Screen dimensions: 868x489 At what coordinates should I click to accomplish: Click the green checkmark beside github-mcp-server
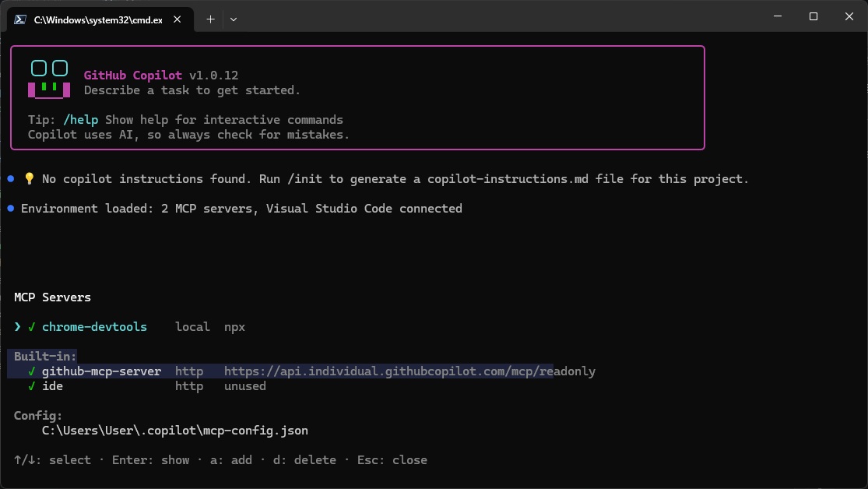[x=32, y=371]
